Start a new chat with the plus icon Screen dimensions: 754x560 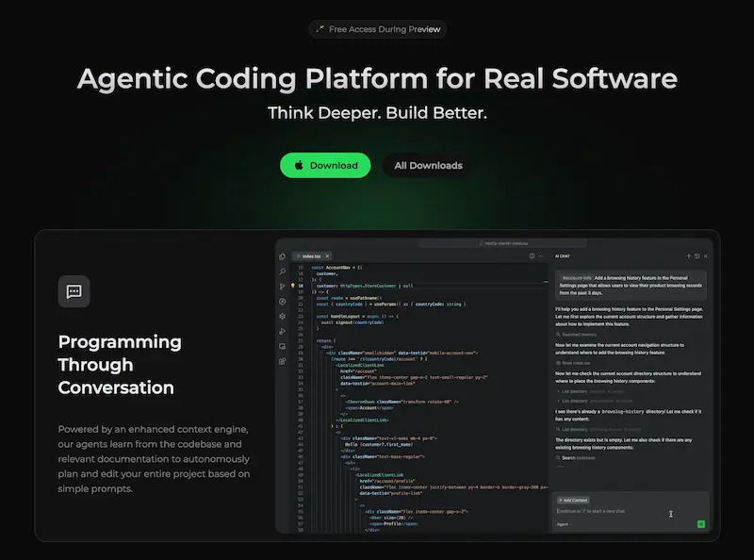[689, 256]
